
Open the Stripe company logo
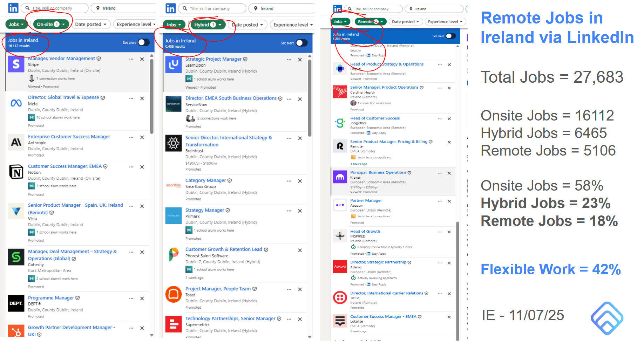[16, 64]
